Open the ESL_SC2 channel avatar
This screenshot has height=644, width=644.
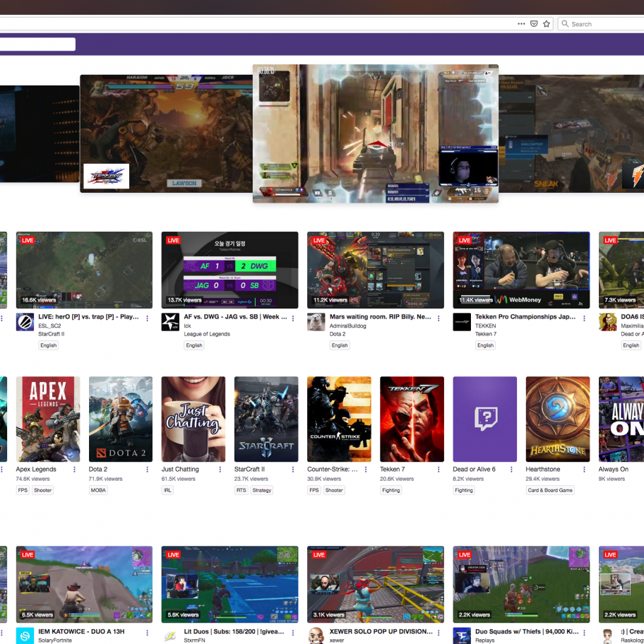pyautogui.click(x=25, y=322)
